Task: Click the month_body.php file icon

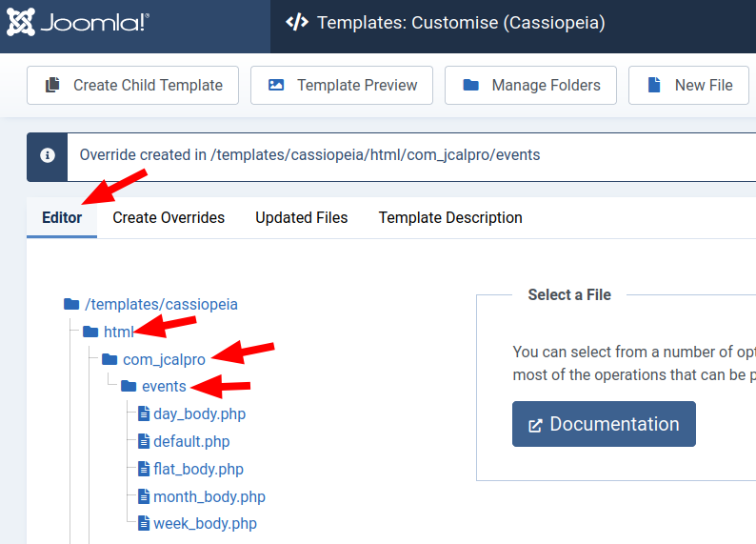Action: point(144,495)
